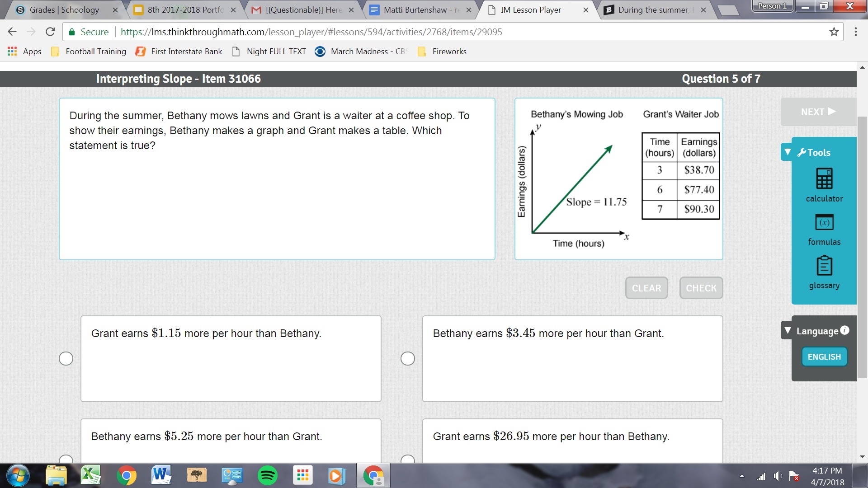Select answer Bethany earns $3.45 more

[x=408, y=358]
